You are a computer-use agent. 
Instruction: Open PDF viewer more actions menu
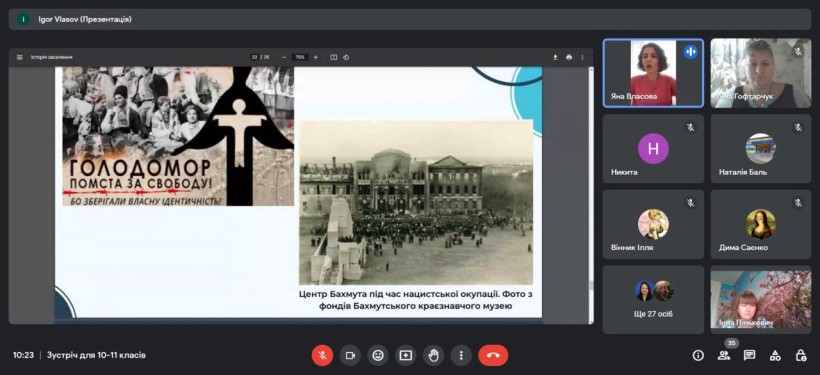point(582,57)
